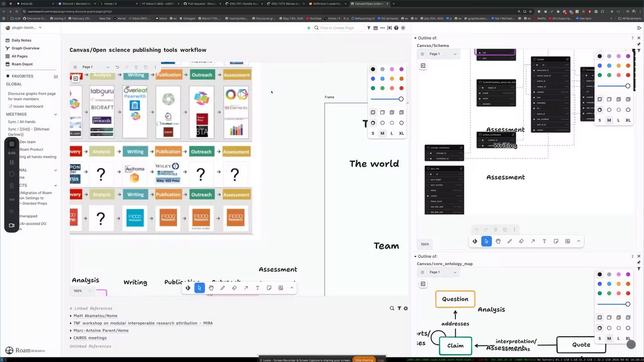This screenshot has height=362, width=644.
Task: Open TNF workshop MIRA reference link
Action: 143,323
